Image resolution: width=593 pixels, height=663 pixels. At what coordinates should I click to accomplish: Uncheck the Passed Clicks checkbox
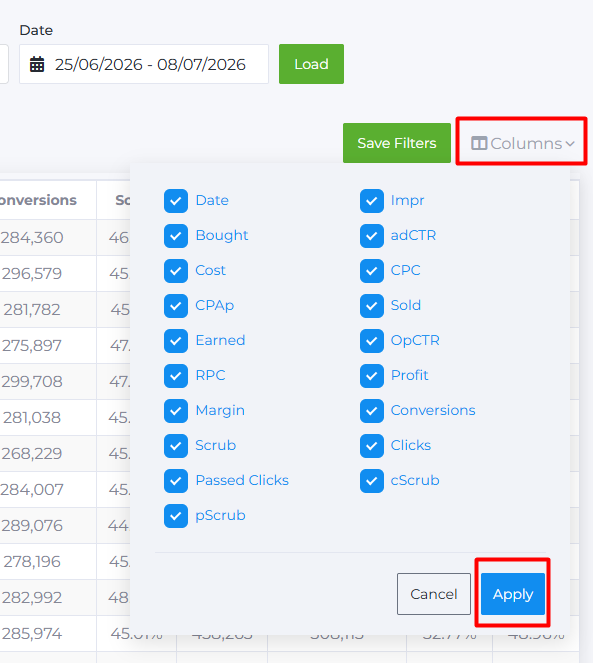pos(176,481)
